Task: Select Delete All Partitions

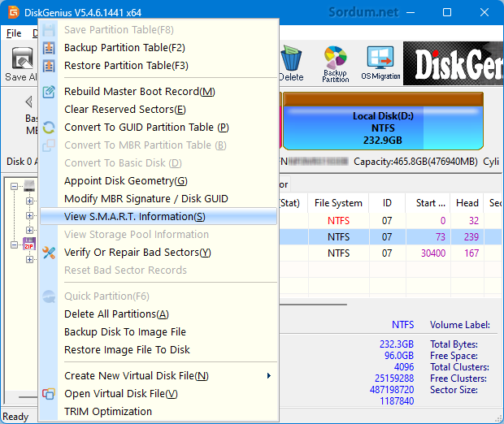Action: click(x=159, y=314)
